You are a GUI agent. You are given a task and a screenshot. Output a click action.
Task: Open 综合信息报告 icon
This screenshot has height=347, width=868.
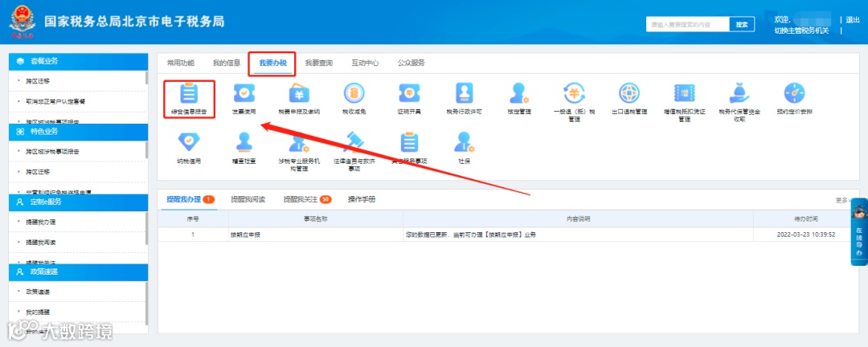click(x=189, y=93)
